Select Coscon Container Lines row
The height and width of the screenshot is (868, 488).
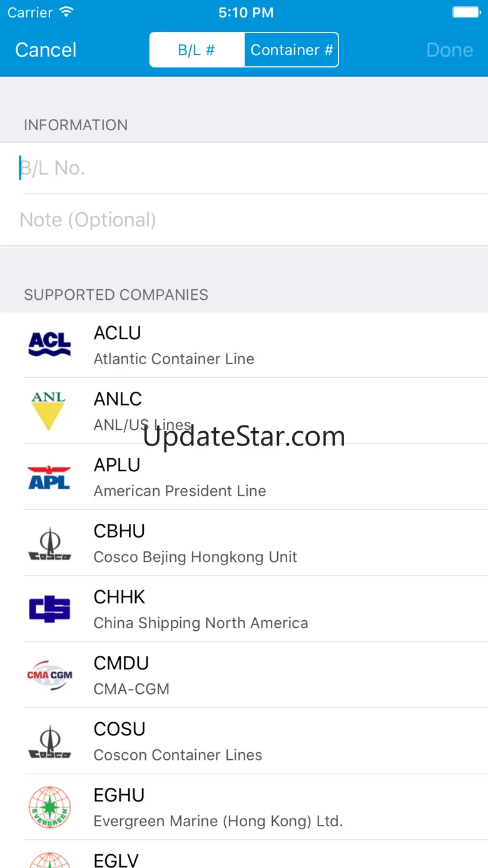pos(250,742)
